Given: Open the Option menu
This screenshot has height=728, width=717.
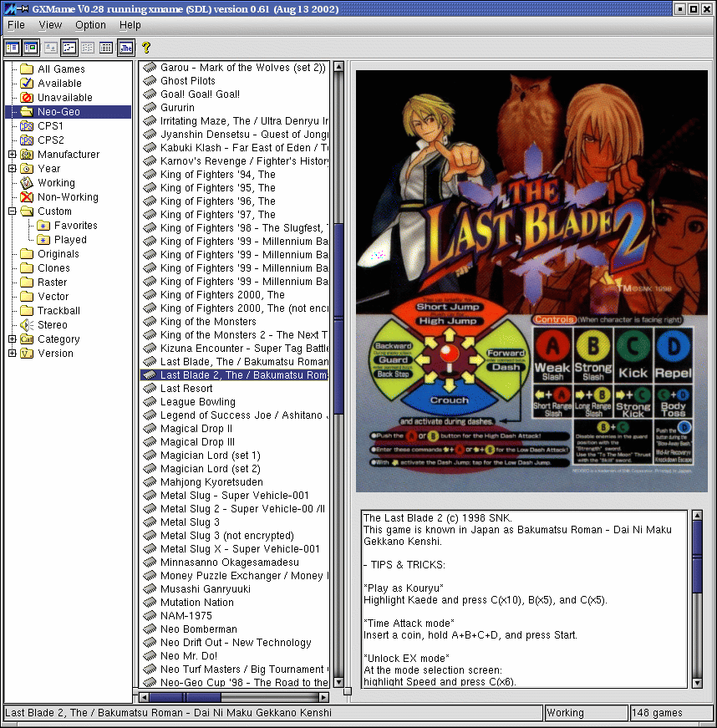Looking at the screenshot, I should click(x=90, y=25).
